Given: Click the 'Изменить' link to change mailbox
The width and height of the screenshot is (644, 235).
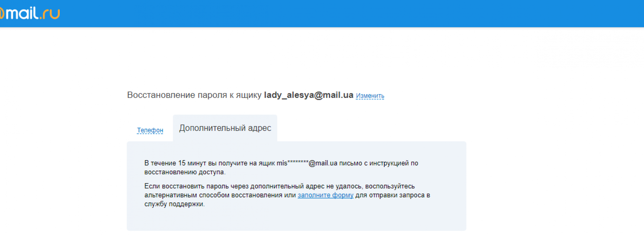Looking at the screenshot, I should (x=370, y=96).
